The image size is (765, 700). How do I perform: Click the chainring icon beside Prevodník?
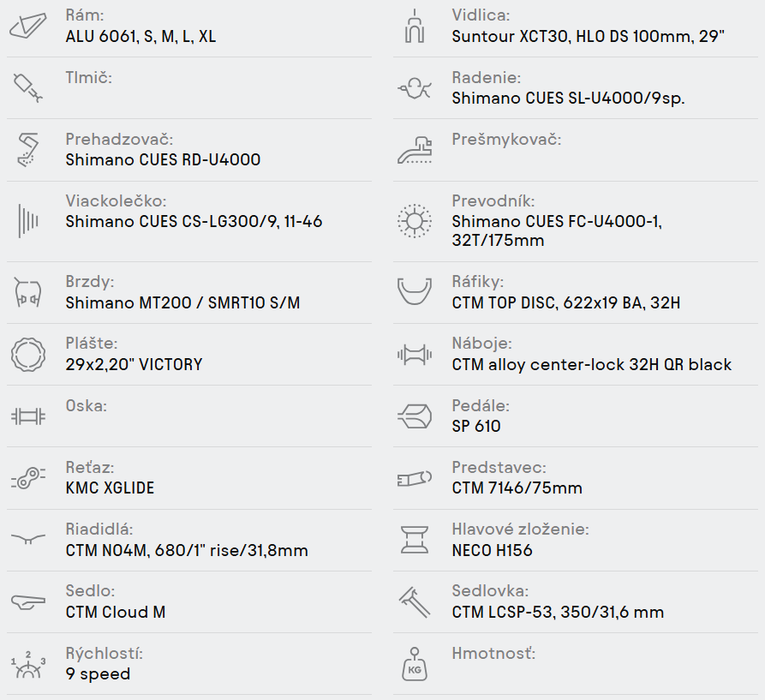pyautogui.click(x=414, y=220)
